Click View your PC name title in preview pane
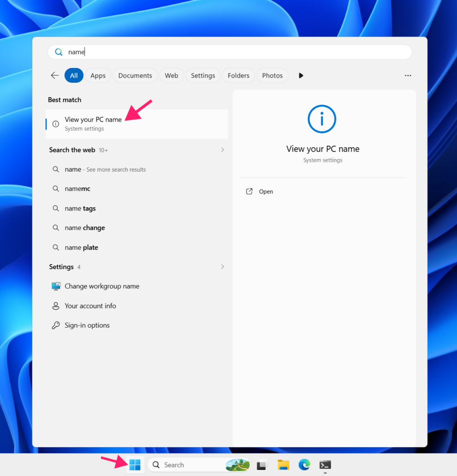 click(x=323, y=149)
